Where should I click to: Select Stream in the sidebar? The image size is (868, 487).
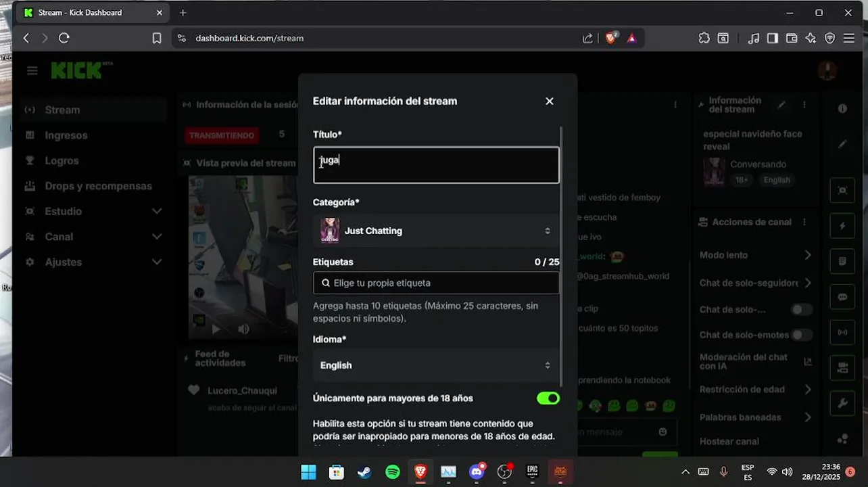click(94, 110)
